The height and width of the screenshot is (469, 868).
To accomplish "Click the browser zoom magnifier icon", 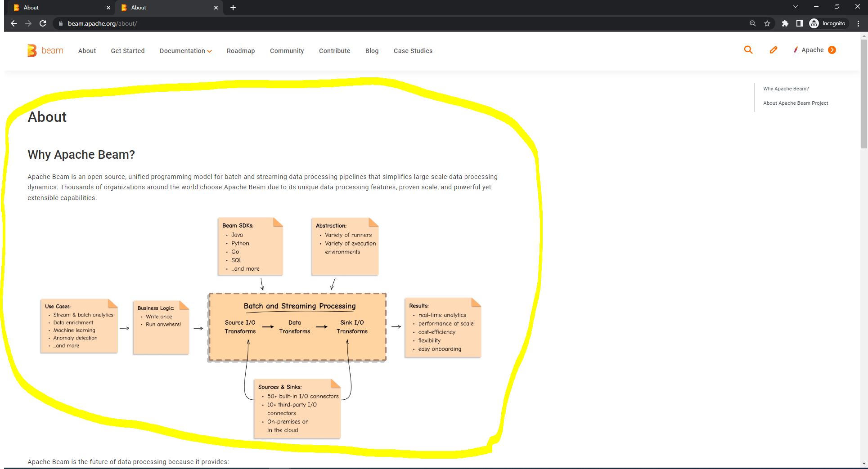I will [752, 23].
